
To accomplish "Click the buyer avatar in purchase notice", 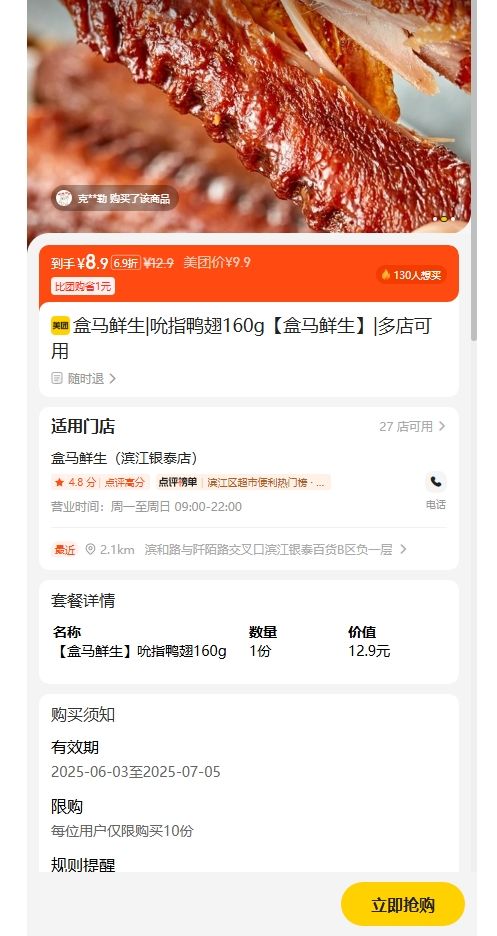I will click(64, 198).
